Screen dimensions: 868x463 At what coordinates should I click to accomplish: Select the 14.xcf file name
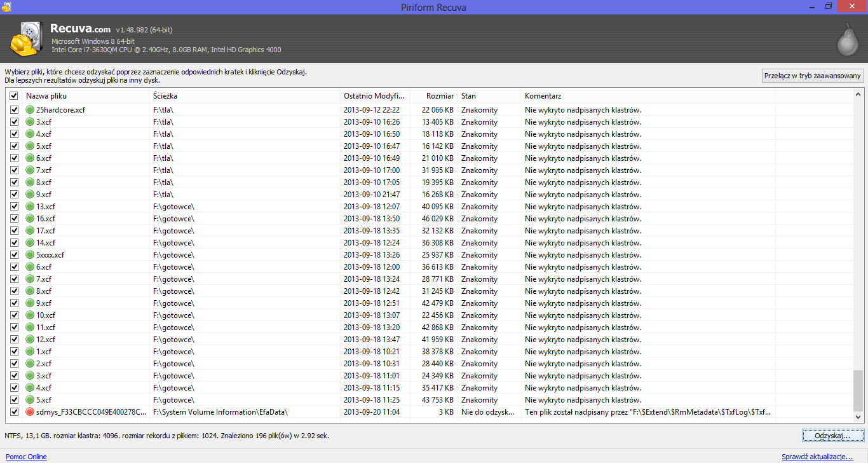pos(46,243)
